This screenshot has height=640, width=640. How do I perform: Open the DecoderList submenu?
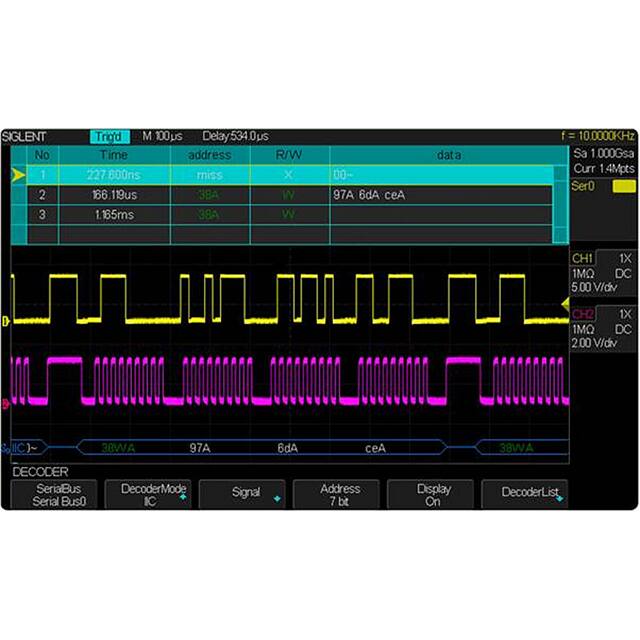pos(524,494)
